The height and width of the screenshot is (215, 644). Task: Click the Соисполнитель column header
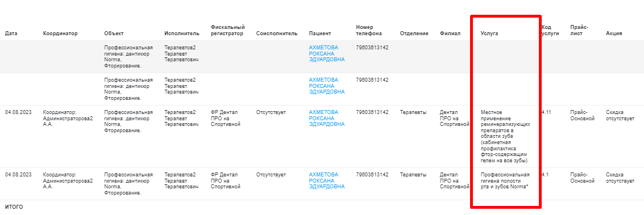(x=277, y=33)
